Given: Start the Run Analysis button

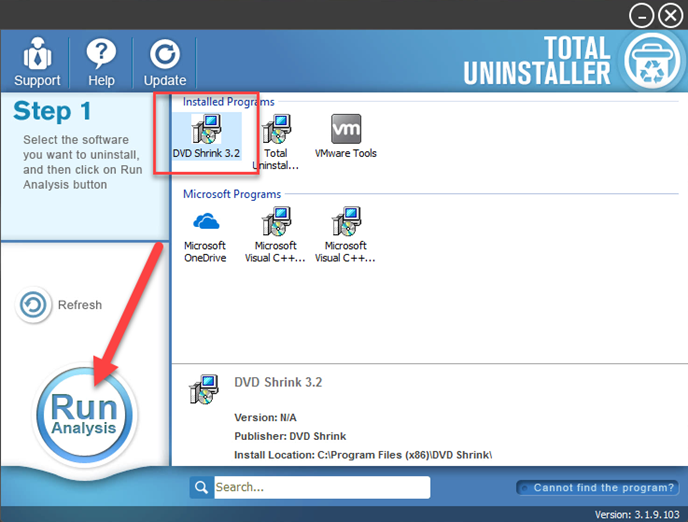Looking at the screenshot, I should coord(84,415).
